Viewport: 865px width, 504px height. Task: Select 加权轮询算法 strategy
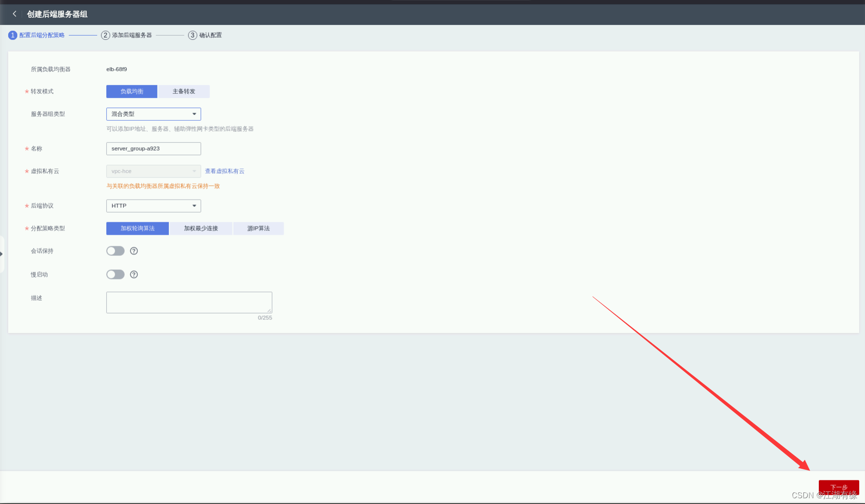138,228
